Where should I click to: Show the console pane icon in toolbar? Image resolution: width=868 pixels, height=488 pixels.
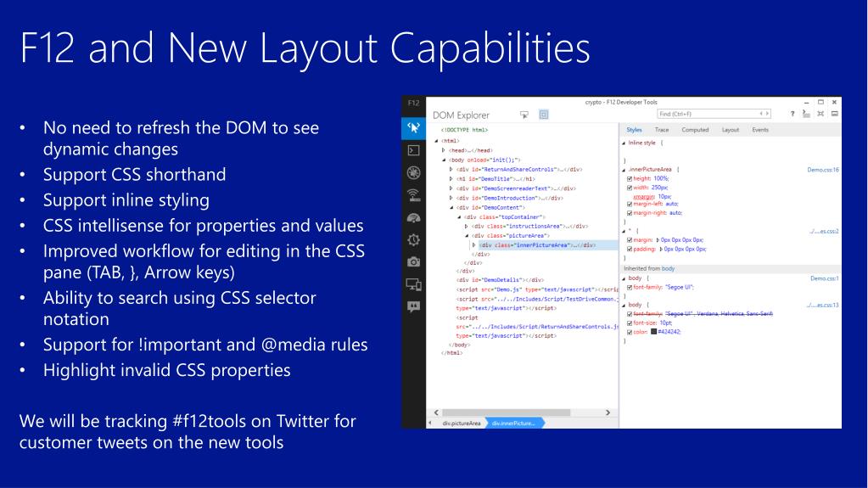tap(806, 114)
